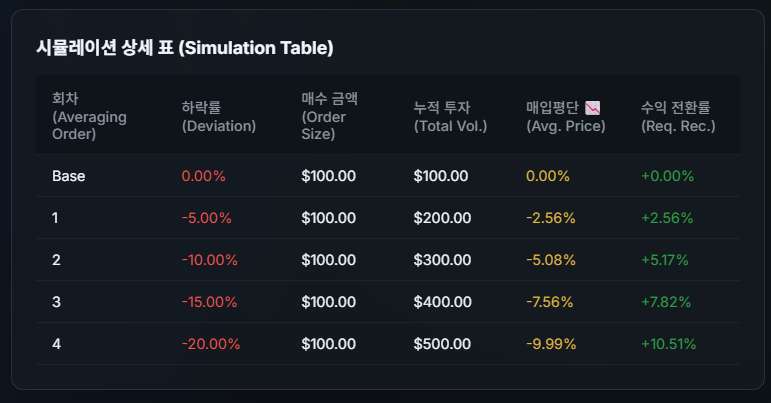
Task: Select the -10.00% deviation value
Action: pyautogui.click(x=210, y=260)
